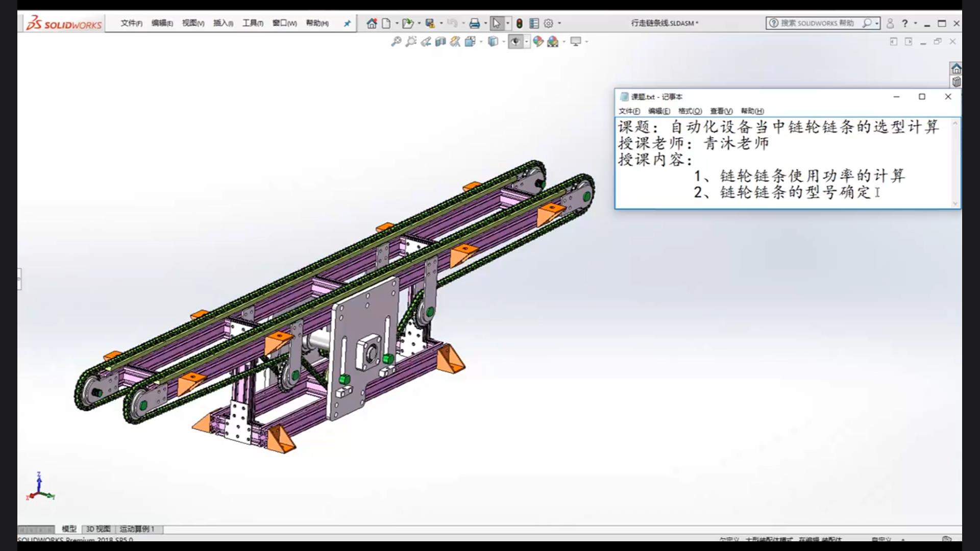The height and width of the screenshot is (551, 980).
Task: Open the Help question mark icon
Action: (905, 23)
